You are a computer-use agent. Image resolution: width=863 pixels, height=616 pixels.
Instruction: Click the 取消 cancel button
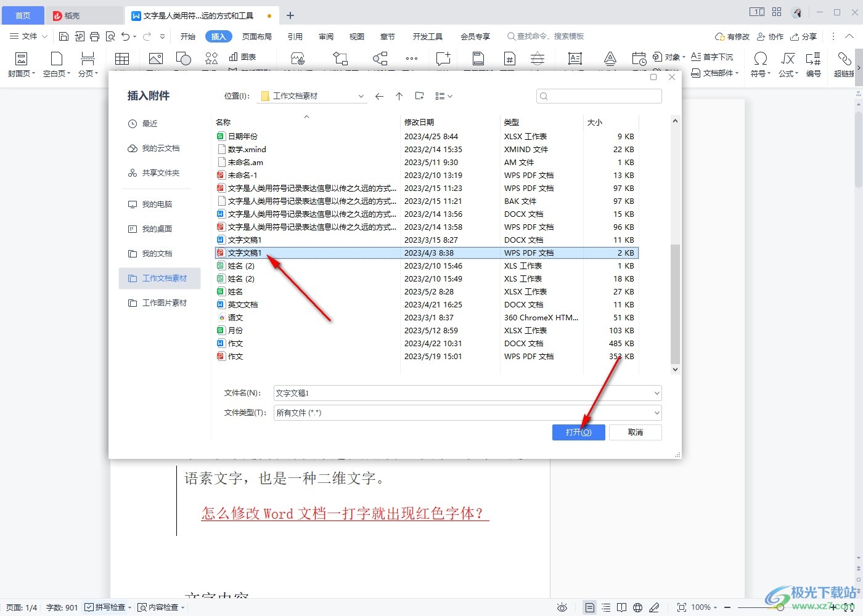point(636,432)
